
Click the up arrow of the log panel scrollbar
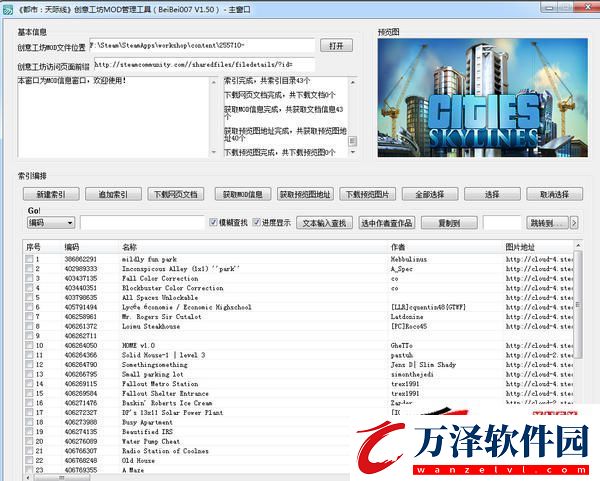click(x=352, y=82)
